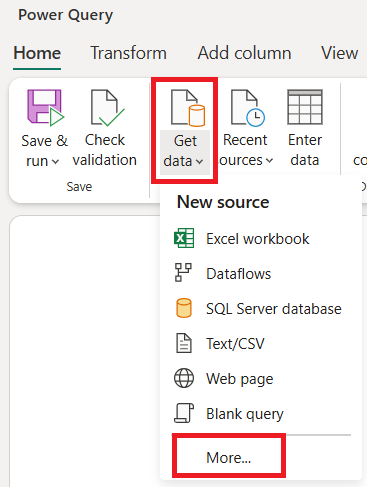
Task: Open More... data source options
Action: (229, 457)
